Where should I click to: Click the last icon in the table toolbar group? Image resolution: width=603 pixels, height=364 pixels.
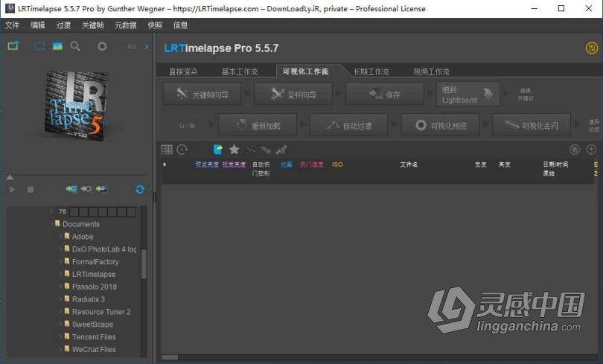coord(281,150)
